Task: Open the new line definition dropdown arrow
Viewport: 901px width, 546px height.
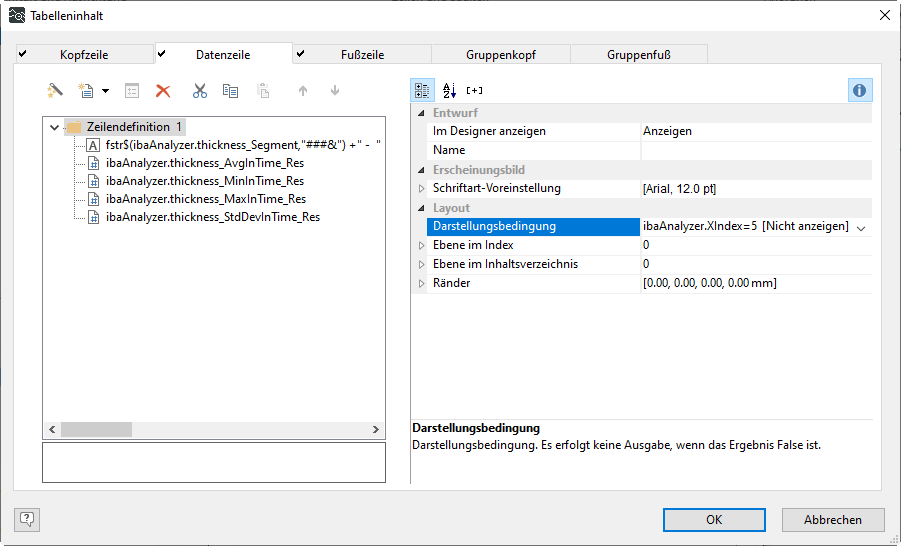Action: click(105, 92)
